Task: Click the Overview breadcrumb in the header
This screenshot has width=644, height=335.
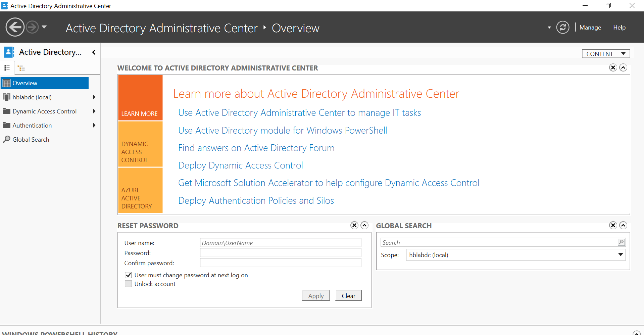Action: (296, 28)
